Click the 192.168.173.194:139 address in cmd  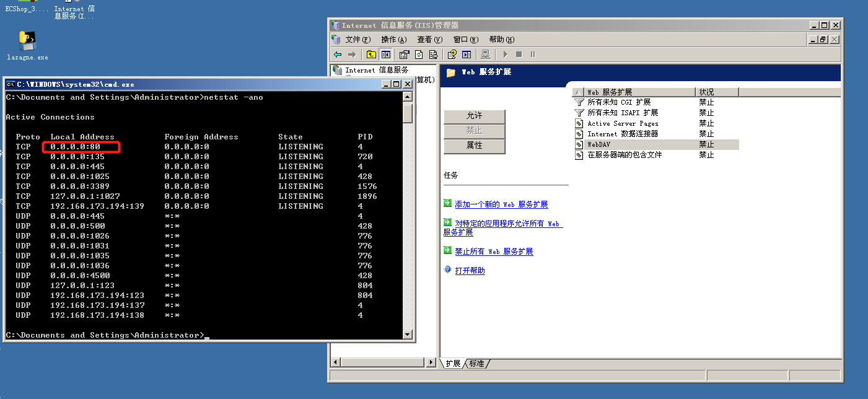[x=97, y=206]
